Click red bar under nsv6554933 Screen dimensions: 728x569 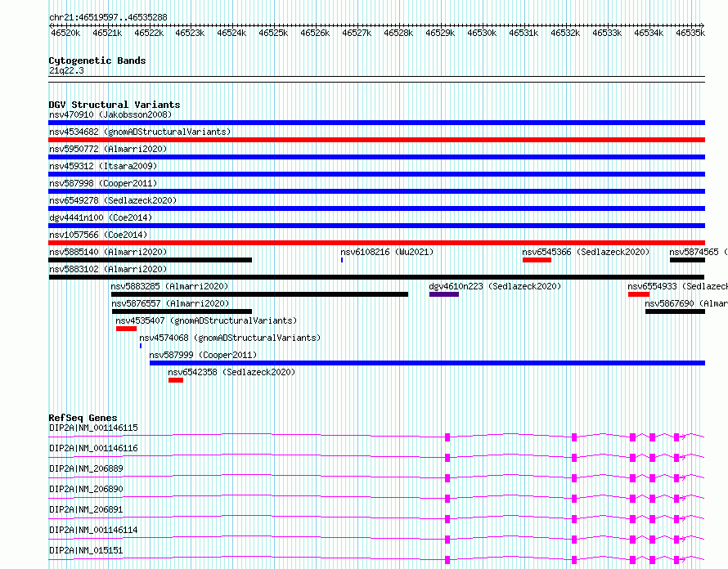pyautogui.click(x=638, y=294)
